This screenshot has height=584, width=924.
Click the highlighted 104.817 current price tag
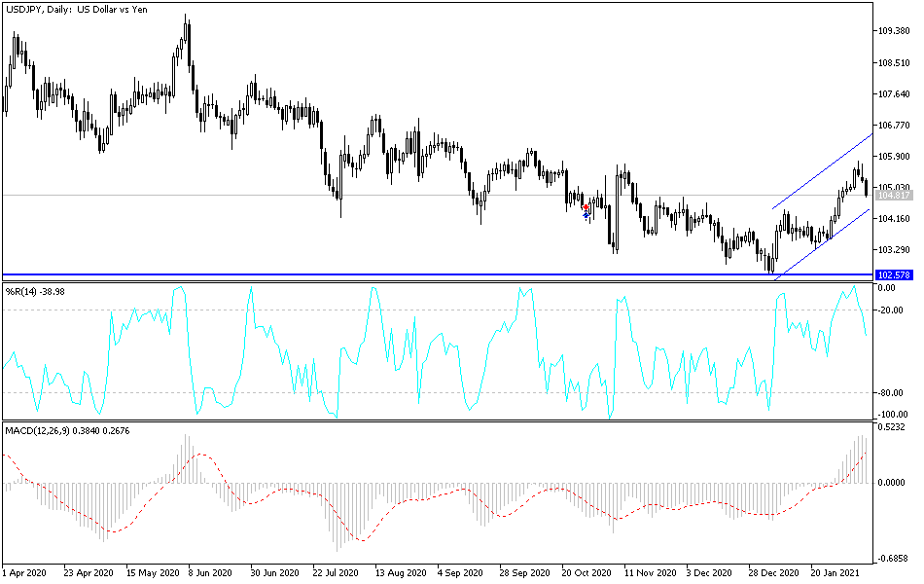pyautogui.click(x=894, y=194)
